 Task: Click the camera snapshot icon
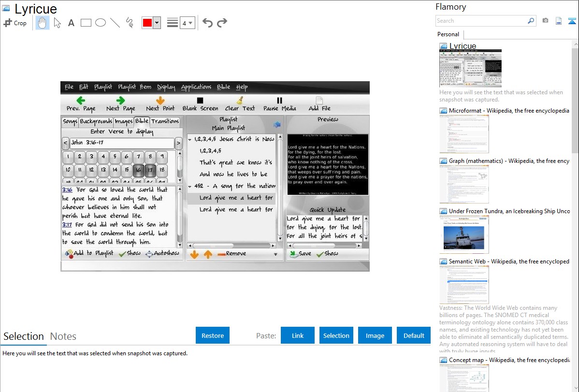[545, 21]
